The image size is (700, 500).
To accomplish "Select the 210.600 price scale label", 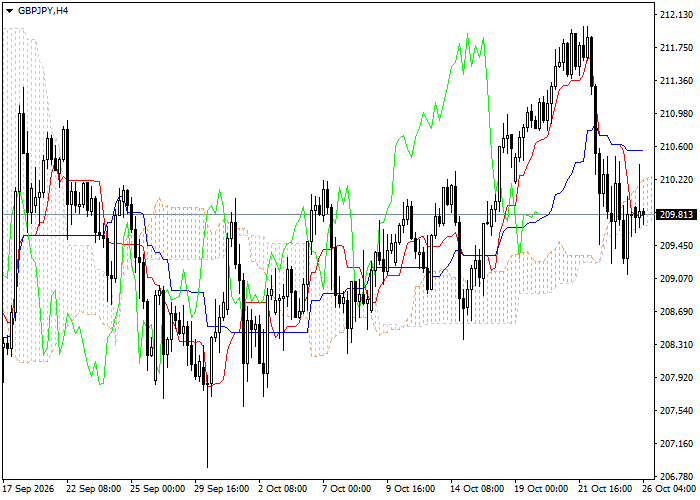I will [676, 147].
